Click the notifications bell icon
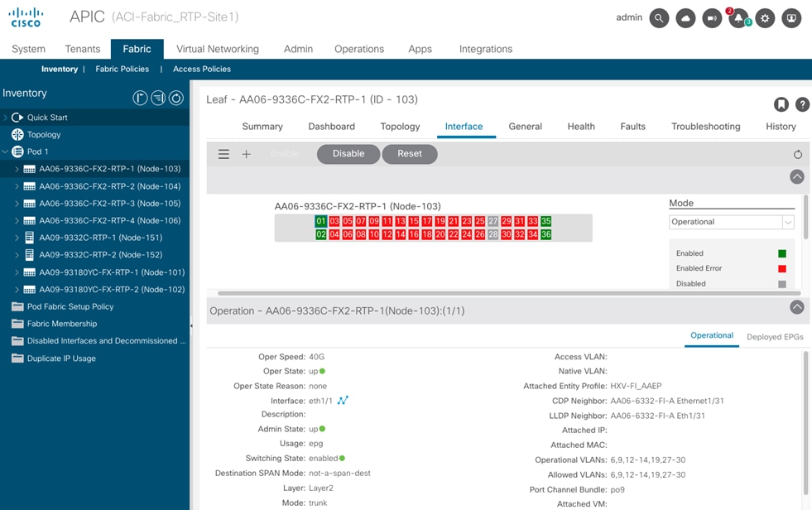This screenshot has height=510, width=812. pos(738,17)
